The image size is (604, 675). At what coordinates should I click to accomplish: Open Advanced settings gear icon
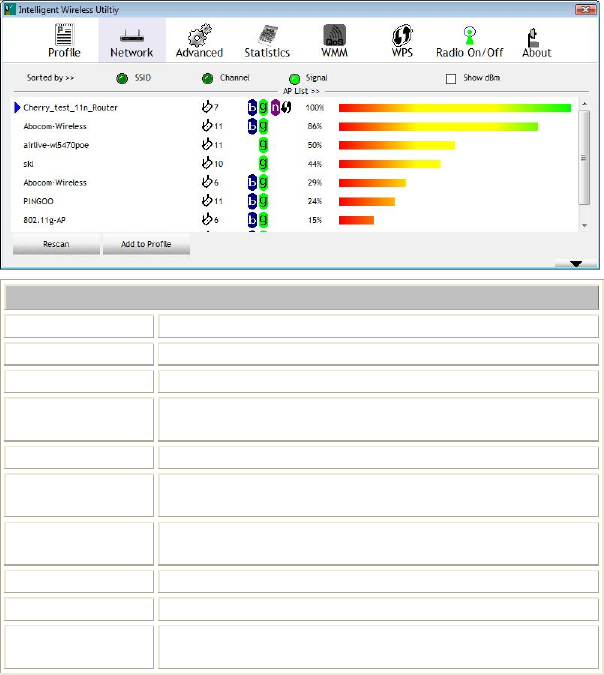(199, 35)
